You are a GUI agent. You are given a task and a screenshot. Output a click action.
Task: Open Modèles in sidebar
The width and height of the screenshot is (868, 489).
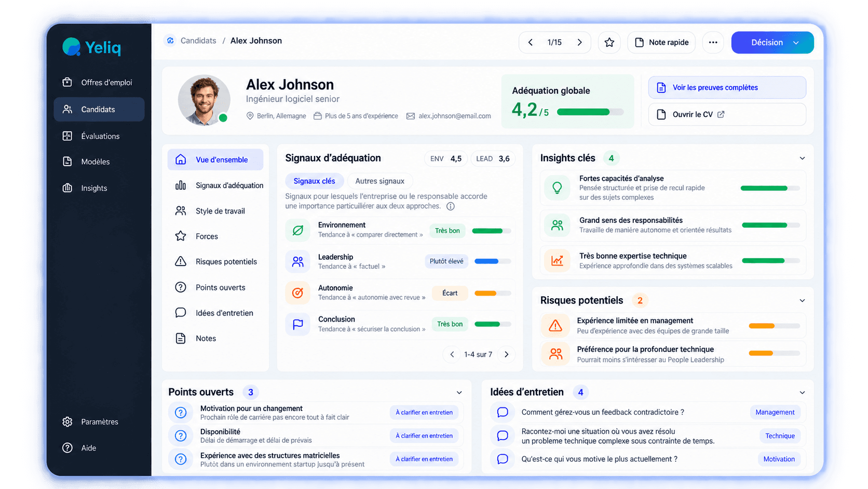[x=99, y=162]
